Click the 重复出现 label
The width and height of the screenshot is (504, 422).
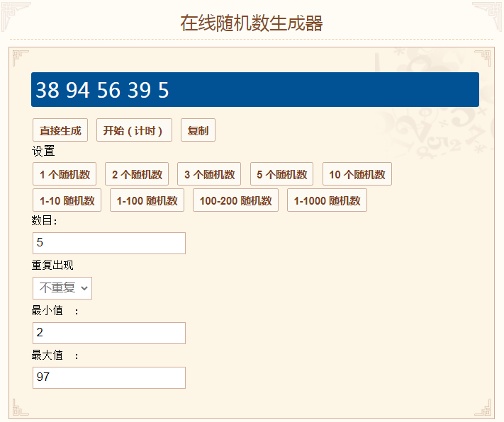point(52,266)
